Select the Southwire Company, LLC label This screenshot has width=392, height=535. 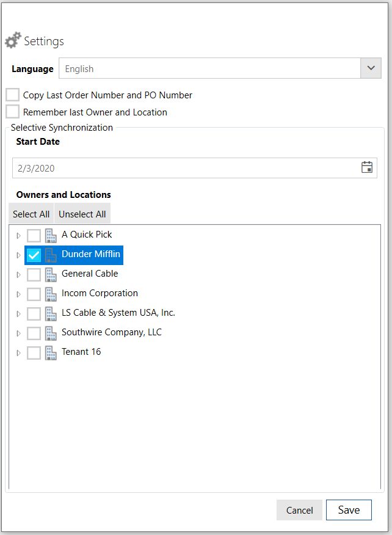pyautogui.click(x=112, y=332)
